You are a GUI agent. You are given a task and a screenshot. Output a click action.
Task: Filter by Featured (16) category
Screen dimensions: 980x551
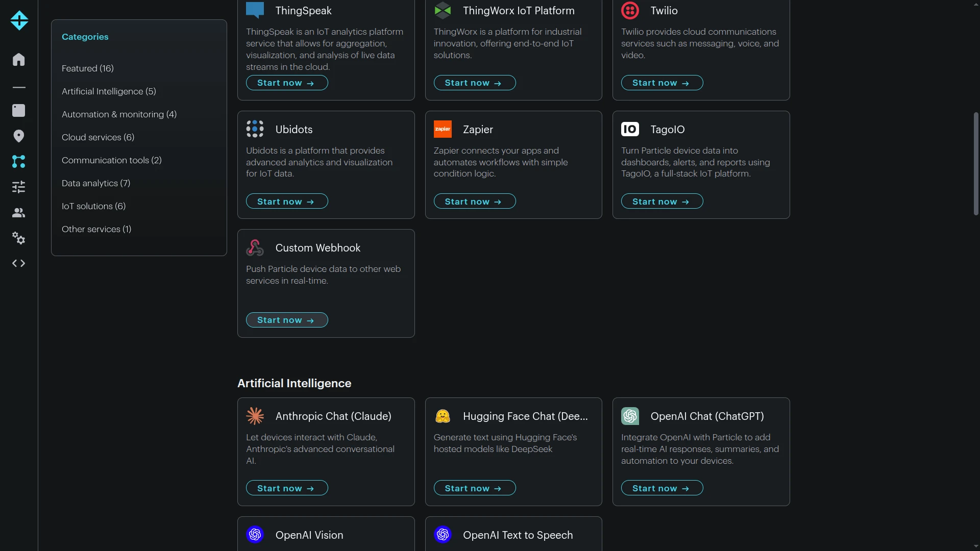click(88, 68)
